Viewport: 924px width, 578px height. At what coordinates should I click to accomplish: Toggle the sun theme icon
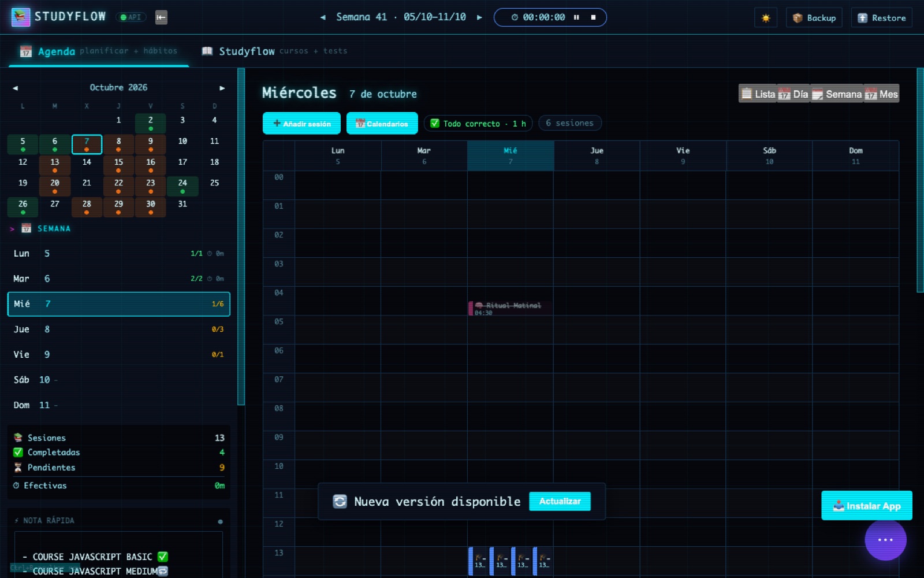pyautogui.click(x=766, y=18)
